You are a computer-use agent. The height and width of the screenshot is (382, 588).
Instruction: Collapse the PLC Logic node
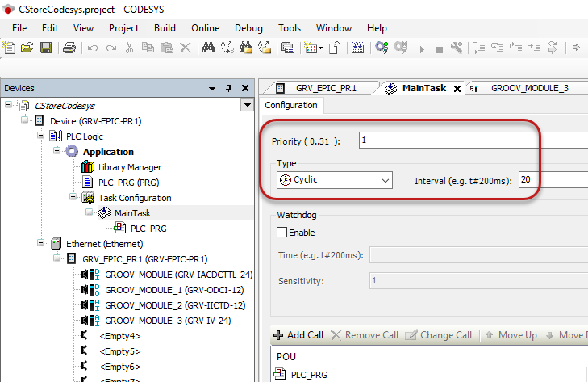40,136
